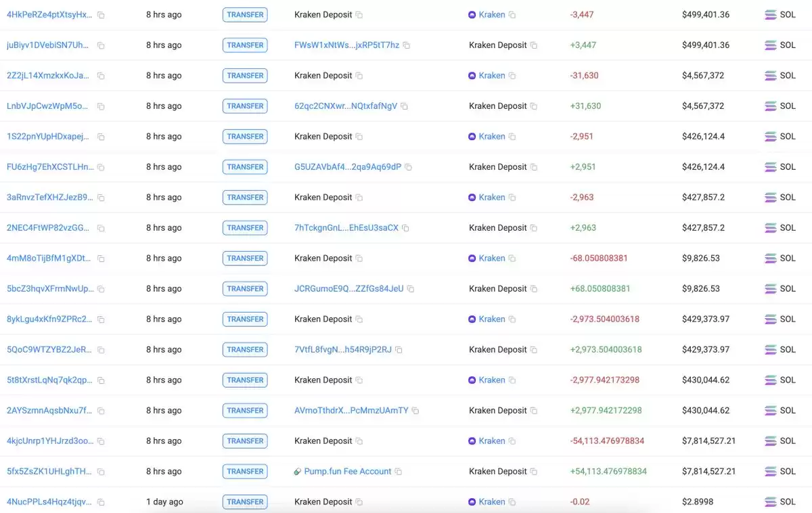Open Kraken link in the -0.02 row
Image resolution: width=812 pixels, height=513 pixels.
[x=492, y=502]
